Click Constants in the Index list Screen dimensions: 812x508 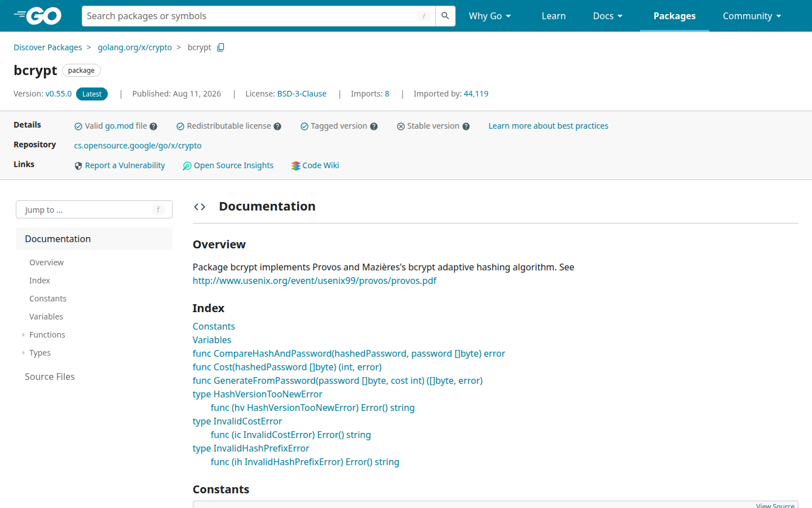coord(214,326)
